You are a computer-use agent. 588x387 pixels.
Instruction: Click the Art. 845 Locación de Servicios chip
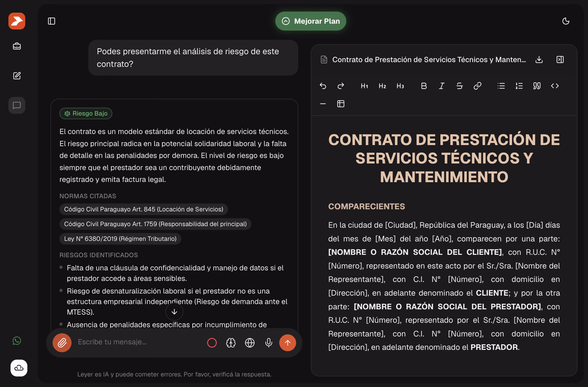[144, 209]
